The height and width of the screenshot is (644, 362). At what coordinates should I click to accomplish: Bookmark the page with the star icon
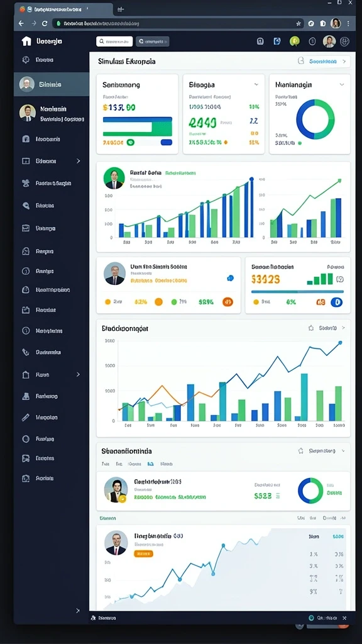299,24
